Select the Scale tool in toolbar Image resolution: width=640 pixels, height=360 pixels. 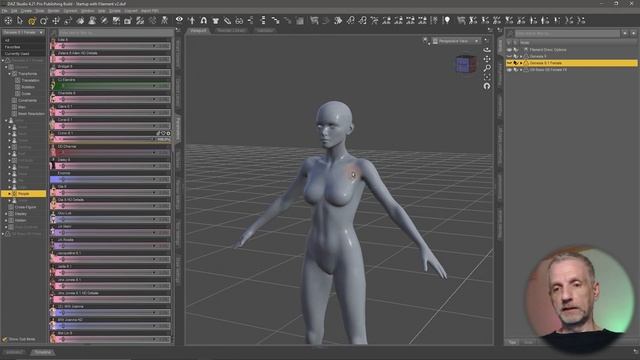click(68, 20)
